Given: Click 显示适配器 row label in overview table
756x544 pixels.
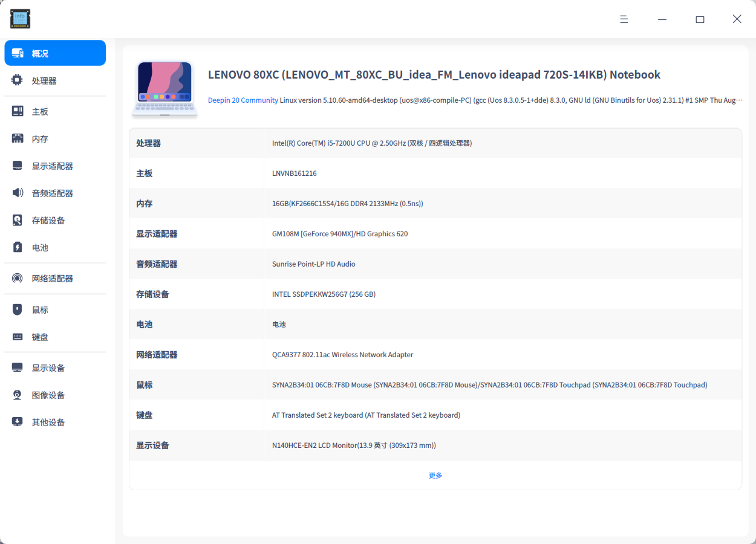Looking at the screenshot, I should click(157, 233).
